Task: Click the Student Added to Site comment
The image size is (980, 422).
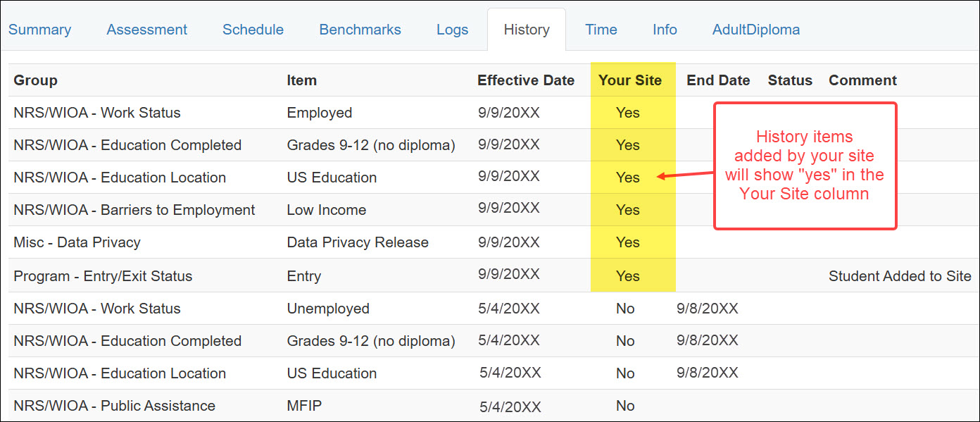Action: (x=900, y=275)
